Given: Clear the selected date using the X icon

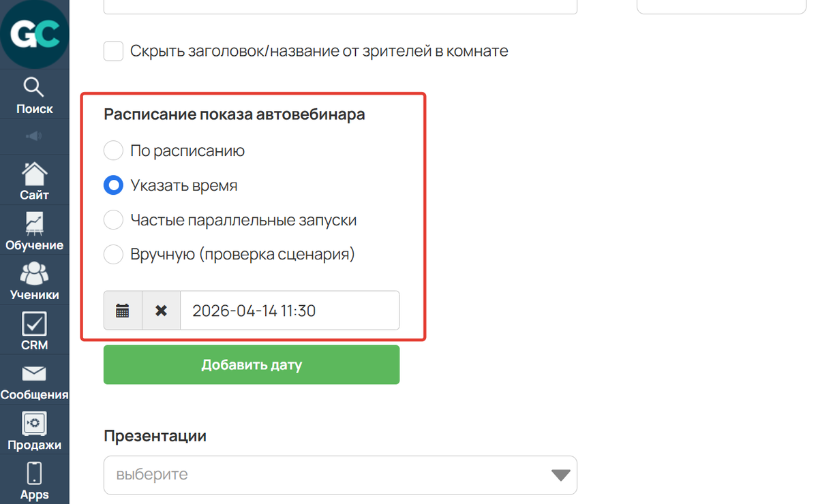Looking at the screenshot, I should [x=162, y=310].
